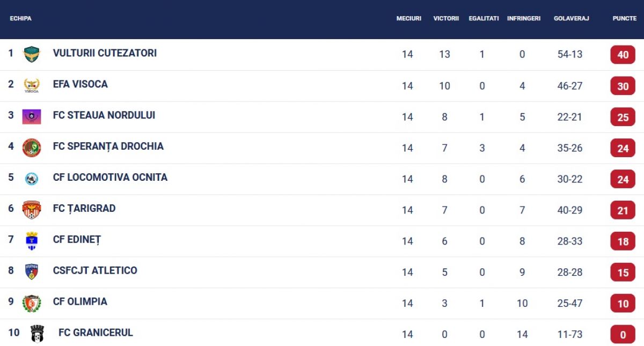Viewport: 644px width, 346px height.
Task: Click the CSFCJT Atletico shield logo
Action: click(x=32, y=271)
